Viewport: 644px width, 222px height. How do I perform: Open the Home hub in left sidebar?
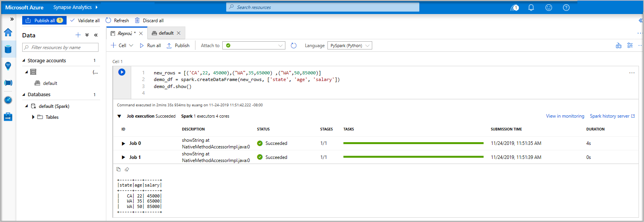tap(8, 32)
